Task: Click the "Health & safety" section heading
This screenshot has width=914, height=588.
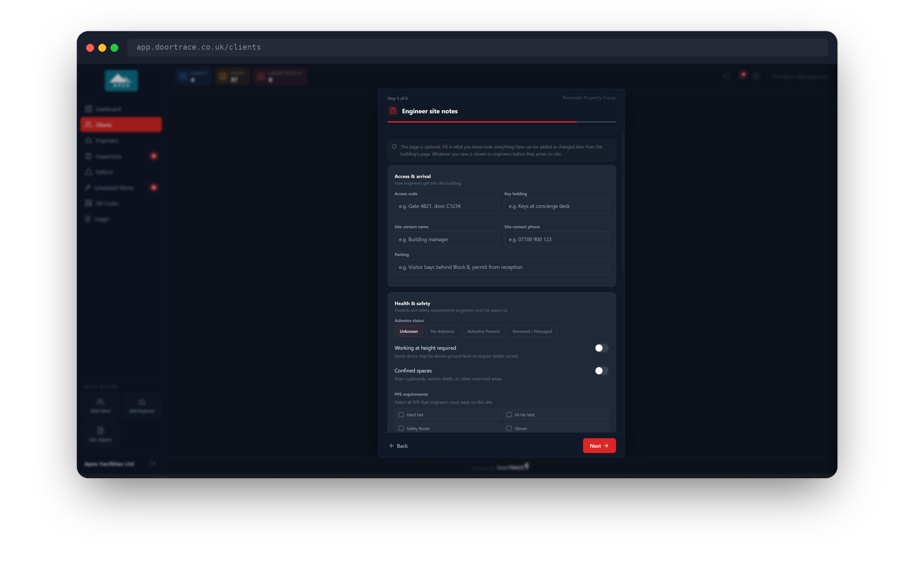Action: pos(412,303)
